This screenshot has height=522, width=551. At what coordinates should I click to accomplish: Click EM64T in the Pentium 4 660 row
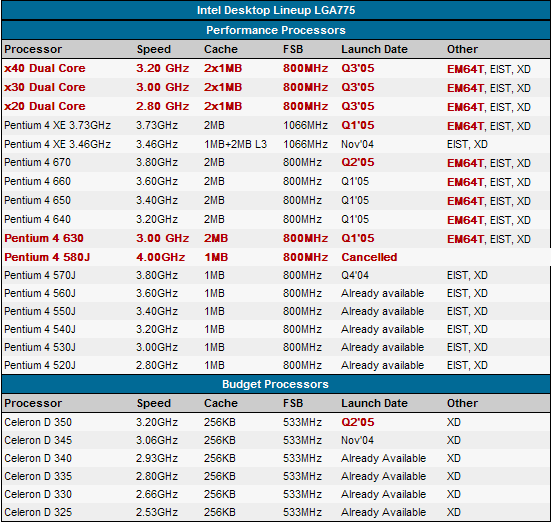[x=465, y=182]
